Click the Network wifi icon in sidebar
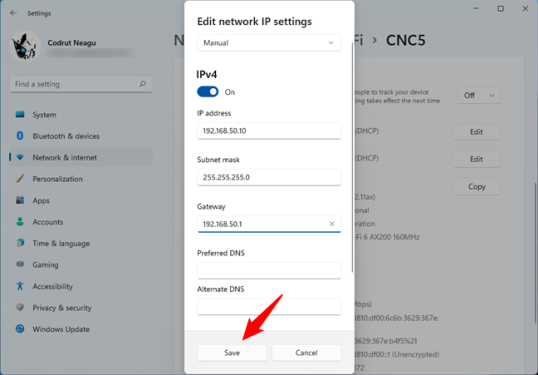538x375 pixels. coord(20,157)
